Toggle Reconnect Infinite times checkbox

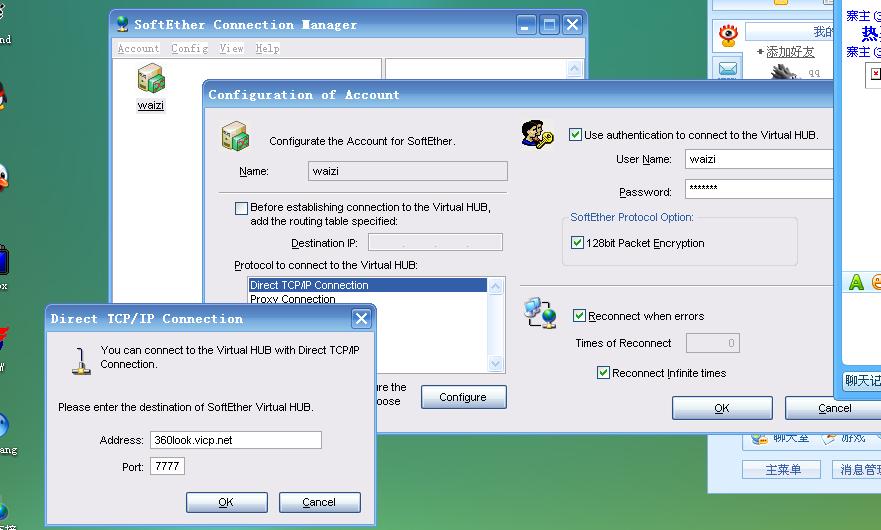pos(603,373)
